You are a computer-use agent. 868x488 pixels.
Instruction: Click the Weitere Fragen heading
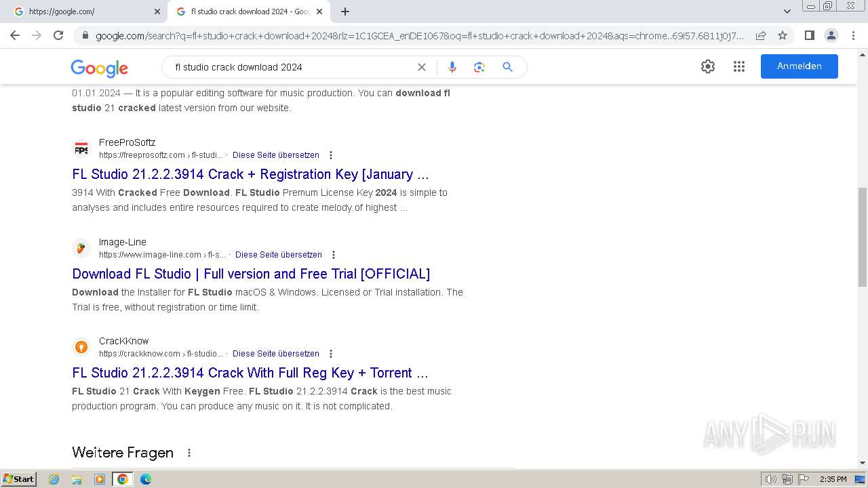123,453
